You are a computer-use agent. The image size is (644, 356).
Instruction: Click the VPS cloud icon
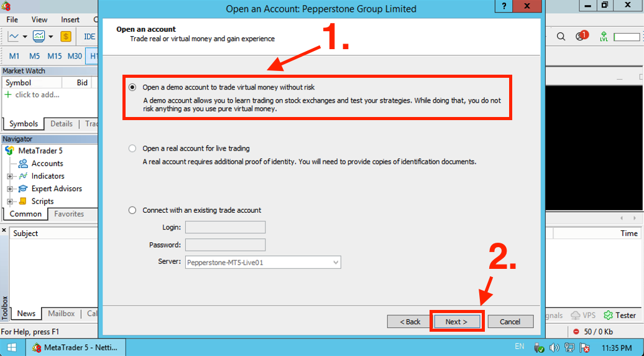click(576, 316)
